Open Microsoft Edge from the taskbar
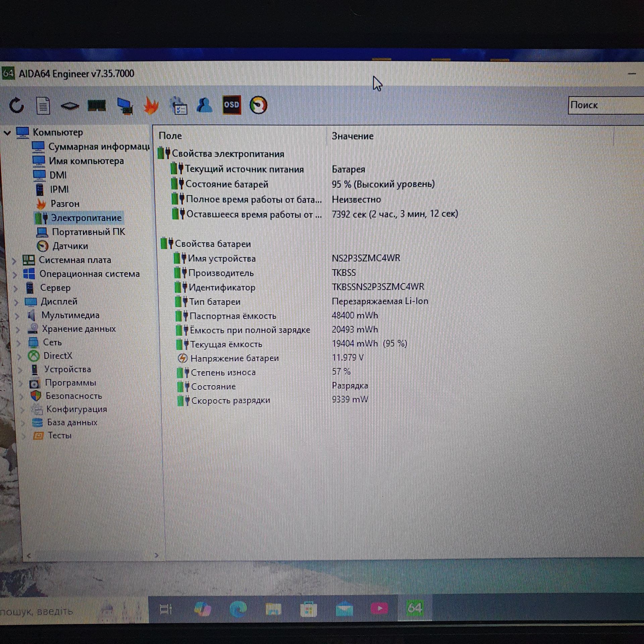This screenshot has width=644, height=644. tap(238, 609)
